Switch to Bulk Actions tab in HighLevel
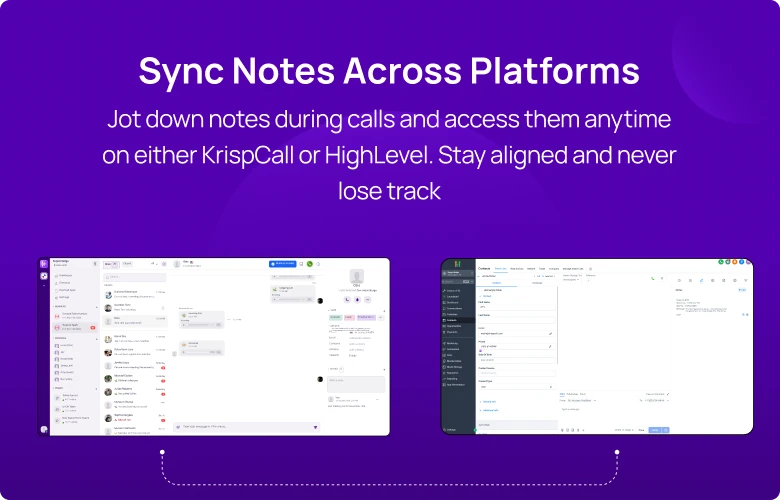The height and width of the screenshot is (500, 780). click(517, 269)
